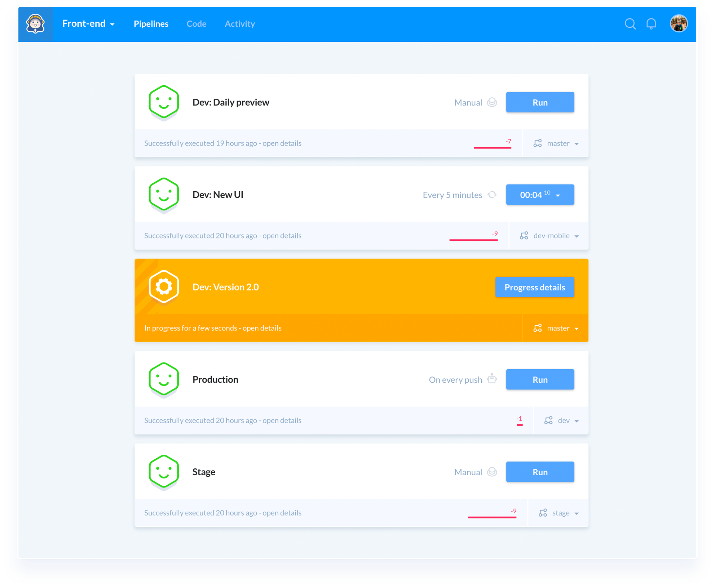Click manual trigger icon on Stage pipeline

click(x=492, y=472)
